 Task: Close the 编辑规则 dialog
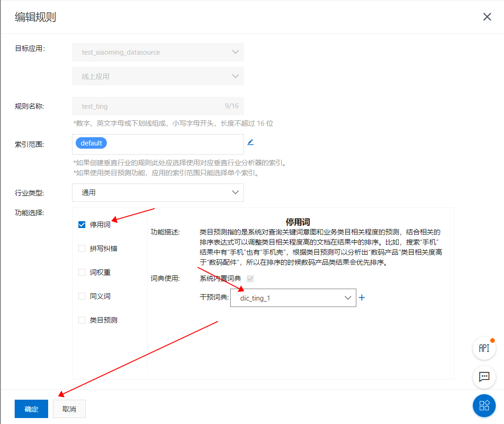point(487,17)
